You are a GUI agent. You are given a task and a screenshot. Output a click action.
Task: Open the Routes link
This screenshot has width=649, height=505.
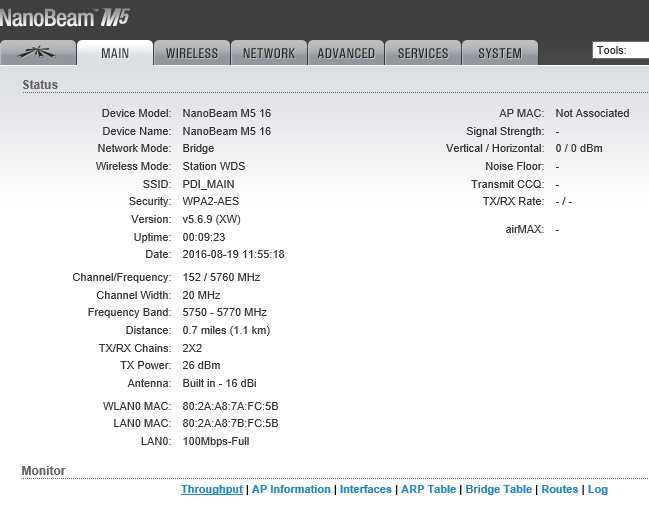click(x=560, y=489)
